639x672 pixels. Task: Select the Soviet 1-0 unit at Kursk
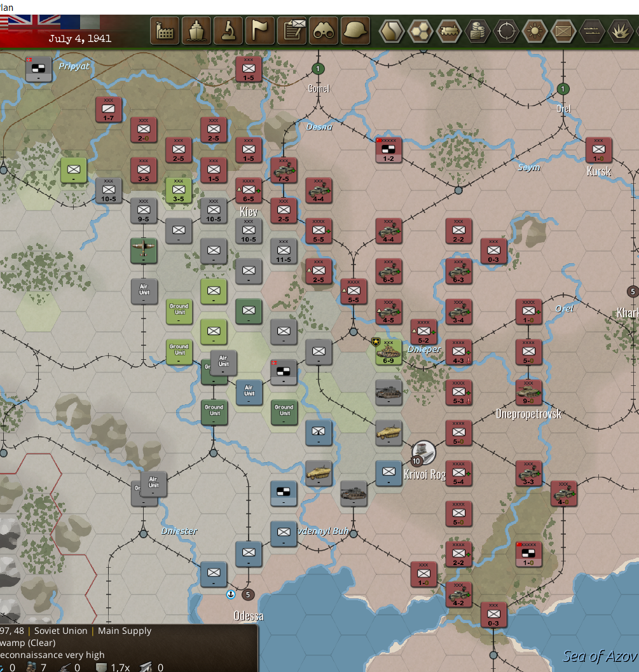(x=599, y=149)
